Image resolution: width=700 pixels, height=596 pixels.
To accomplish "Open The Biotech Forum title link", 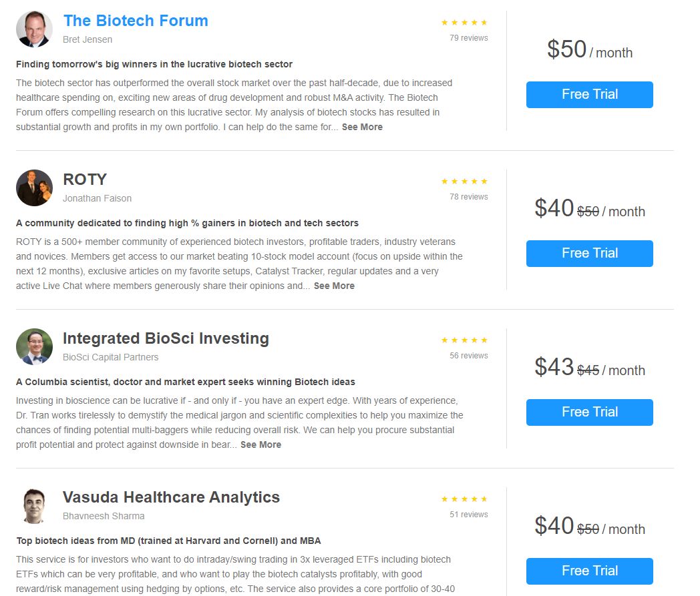I will (136, 21).
